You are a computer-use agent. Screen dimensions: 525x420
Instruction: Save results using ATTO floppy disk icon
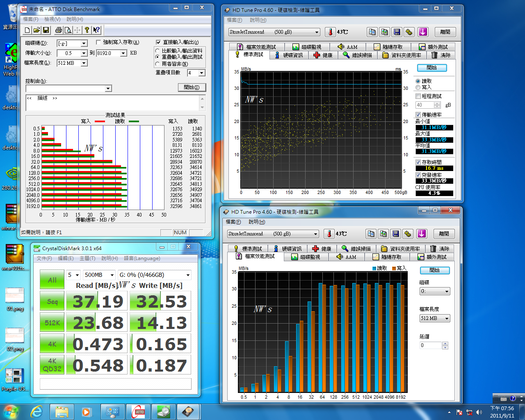point(46,30)
